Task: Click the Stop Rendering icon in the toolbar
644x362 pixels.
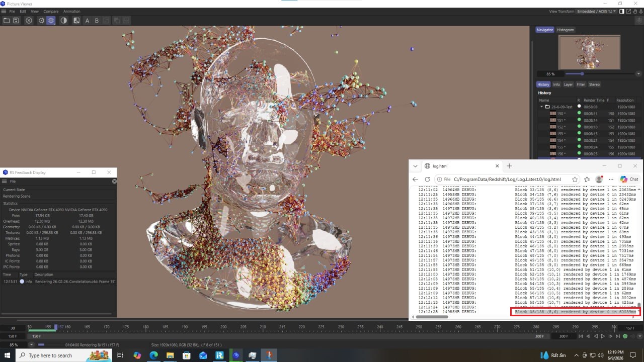Action: tap(29, 21)
